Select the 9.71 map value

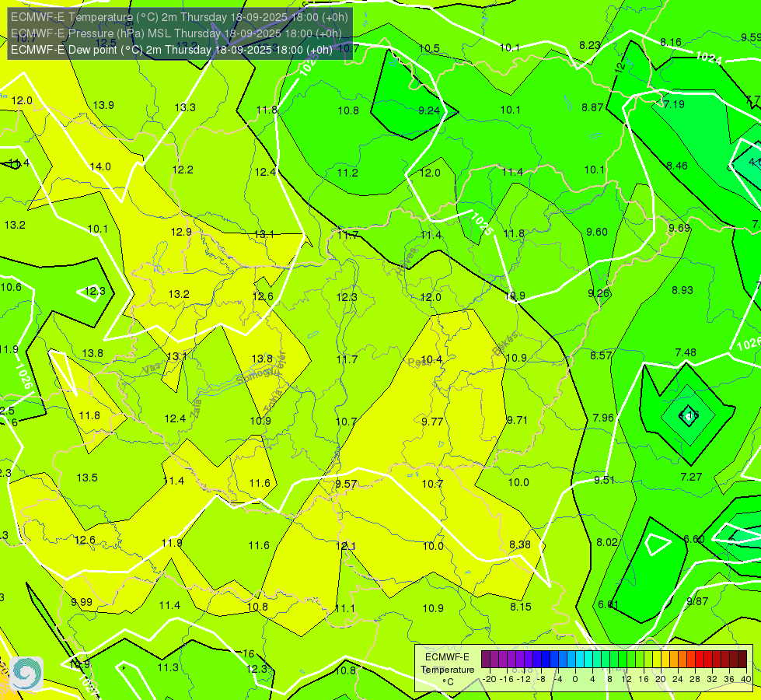517,420
